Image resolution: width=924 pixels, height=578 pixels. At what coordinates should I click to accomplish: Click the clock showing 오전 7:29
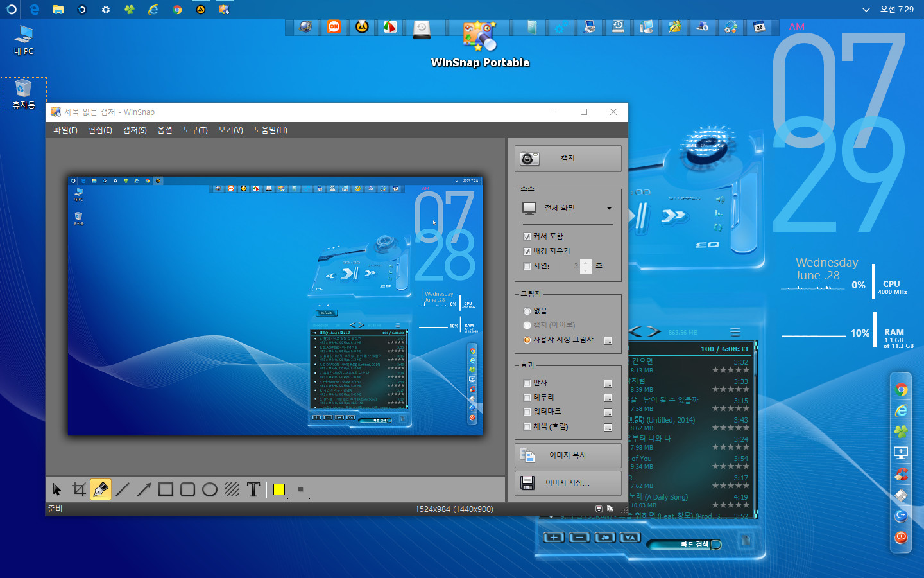[897, 10]
